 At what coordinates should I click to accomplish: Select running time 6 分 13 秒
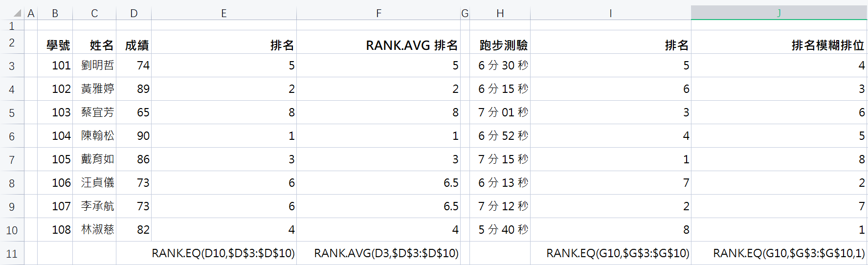500,183
